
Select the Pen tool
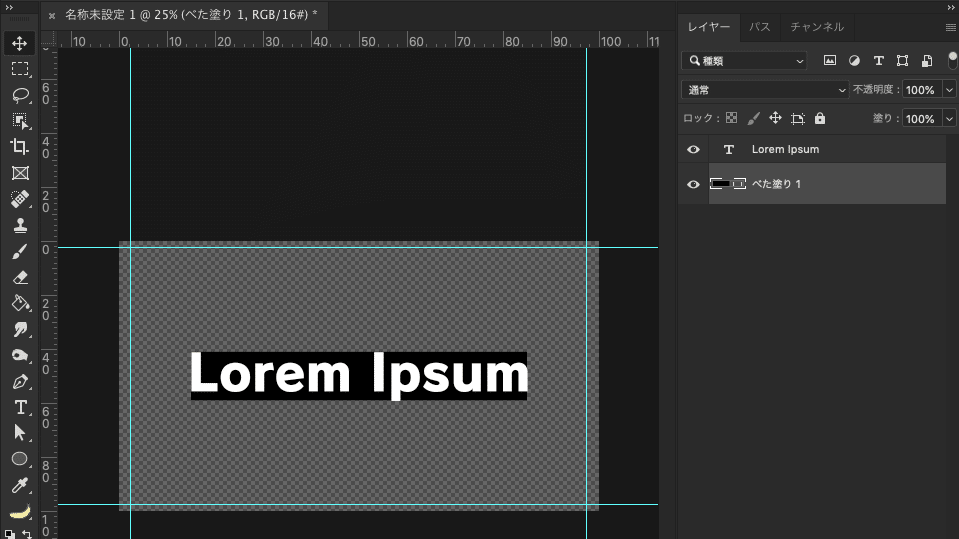pyautogui.click(x=20, y=381)
